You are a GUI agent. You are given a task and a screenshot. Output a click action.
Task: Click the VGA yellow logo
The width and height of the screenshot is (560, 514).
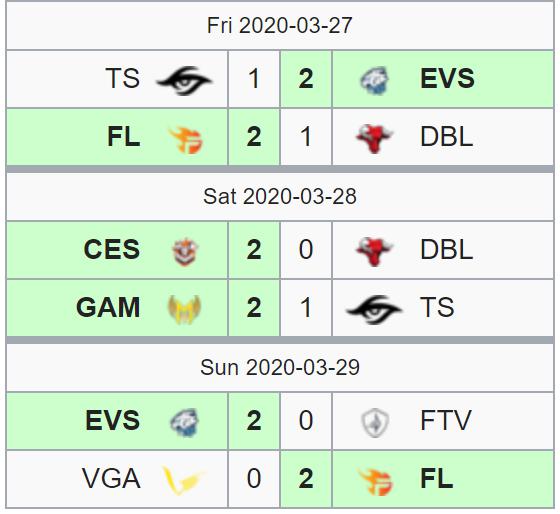tap(184, 480)
